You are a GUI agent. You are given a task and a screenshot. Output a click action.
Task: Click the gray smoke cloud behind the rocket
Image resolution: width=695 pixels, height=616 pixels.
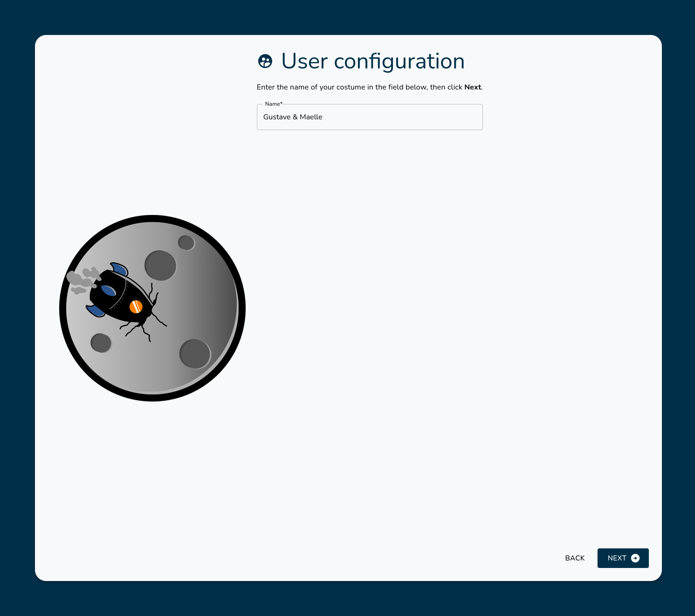[81, 280]
